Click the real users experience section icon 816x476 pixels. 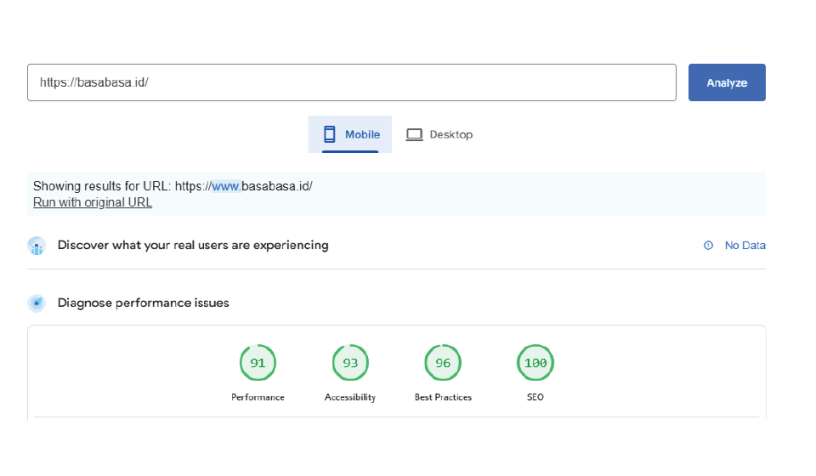click(x=37, y=246)
